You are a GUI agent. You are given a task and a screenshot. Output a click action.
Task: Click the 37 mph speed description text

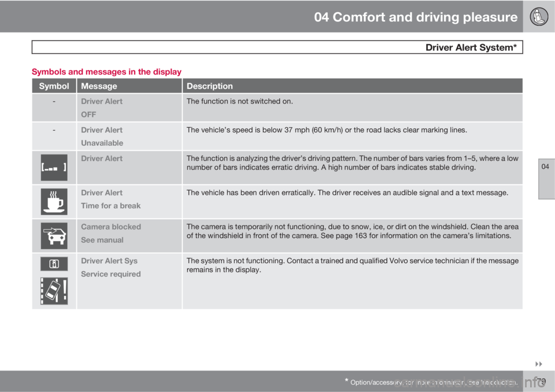click(x=327, y=130)
